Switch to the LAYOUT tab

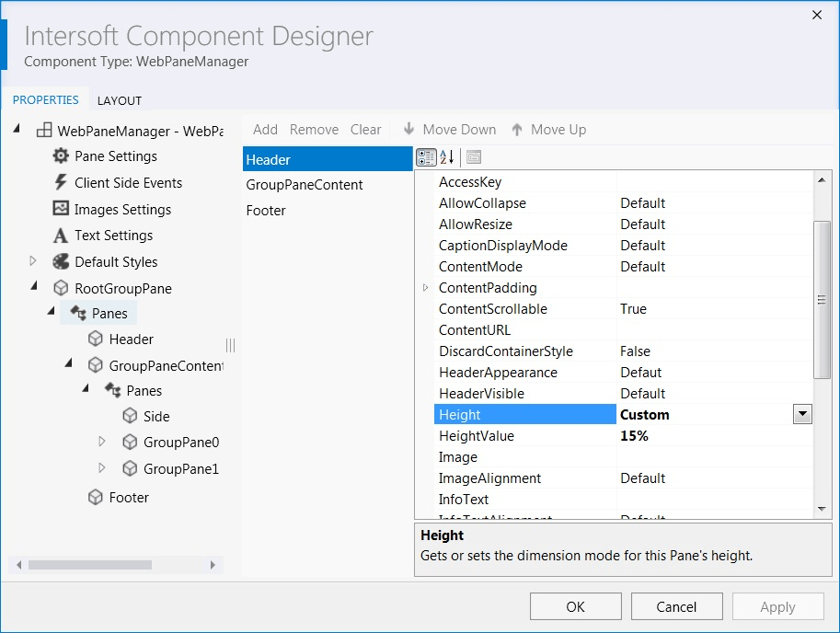click(x=120, y=100)
